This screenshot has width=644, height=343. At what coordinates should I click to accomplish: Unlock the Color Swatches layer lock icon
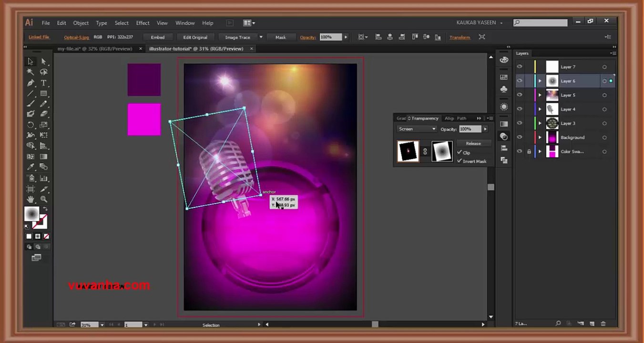coord(529,151)
